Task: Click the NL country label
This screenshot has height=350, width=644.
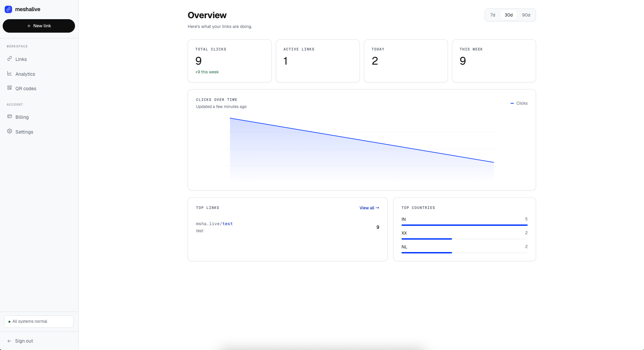Action: (404, 247)
